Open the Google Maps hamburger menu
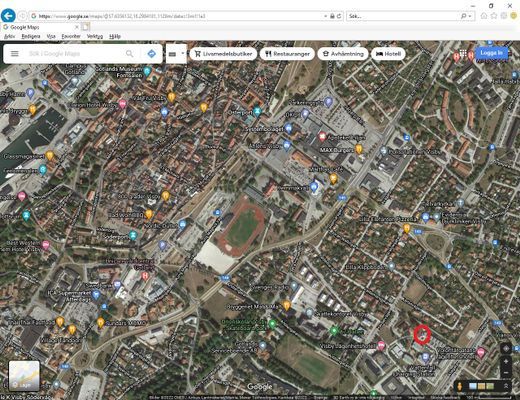The height and width of the screenshot is (400, 520). (15, 54)
